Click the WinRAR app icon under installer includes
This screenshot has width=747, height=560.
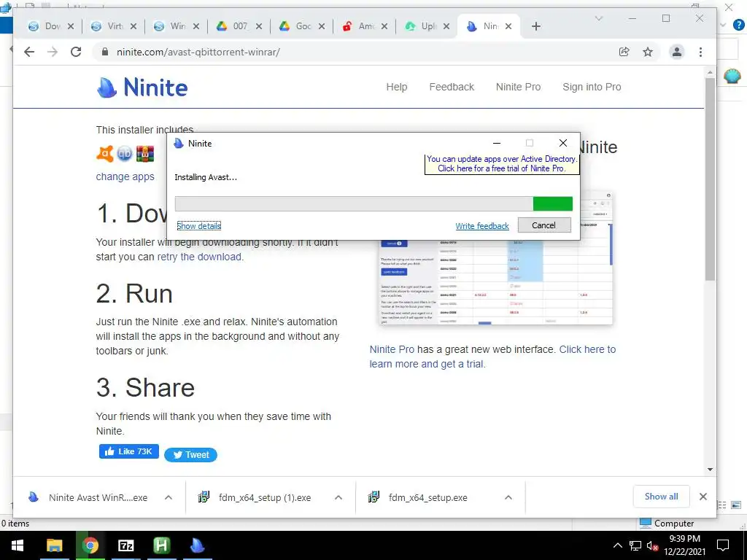point(145,154)
